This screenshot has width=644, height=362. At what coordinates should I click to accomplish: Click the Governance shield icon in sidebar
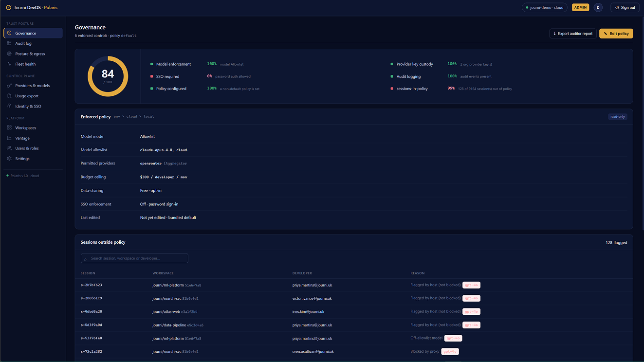pyautogui.click(x=9, y=33)
